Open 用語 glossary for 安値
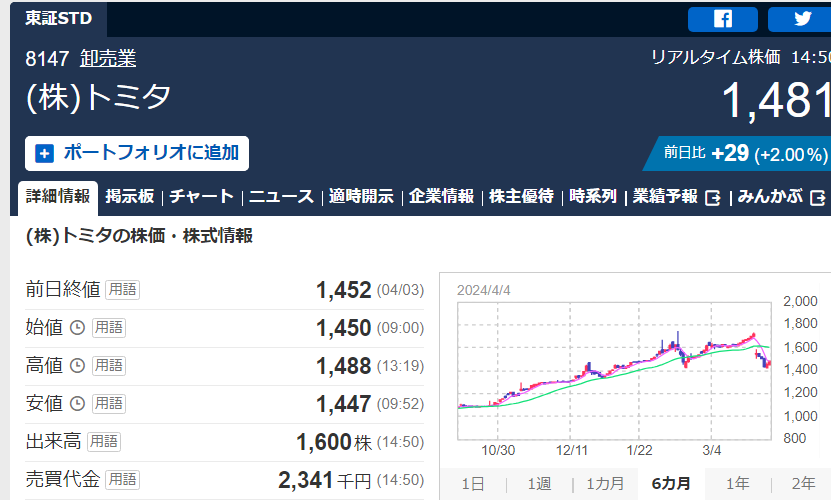831x500 pixels. [109, 404]
